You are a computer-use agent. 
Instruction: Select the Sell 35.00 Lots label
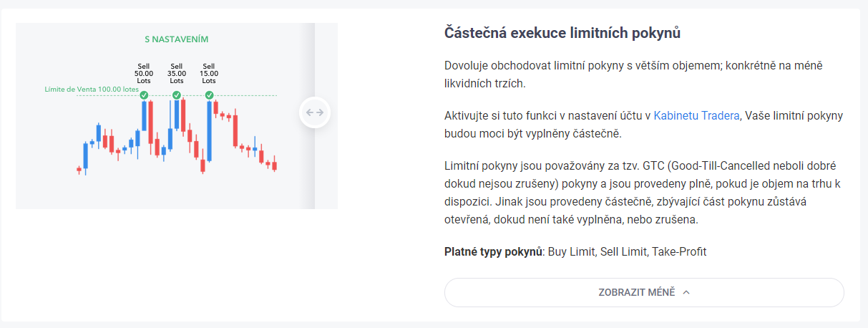pos(177,73)
